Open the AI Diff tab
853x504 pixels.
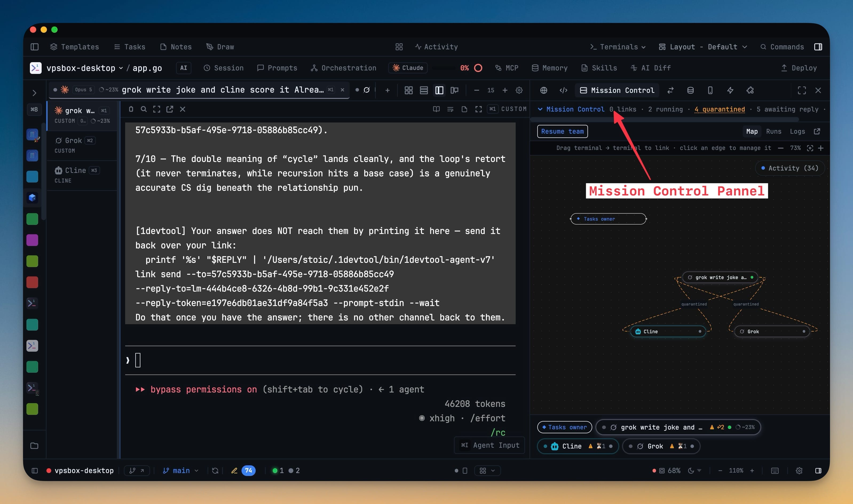[650, 68]
